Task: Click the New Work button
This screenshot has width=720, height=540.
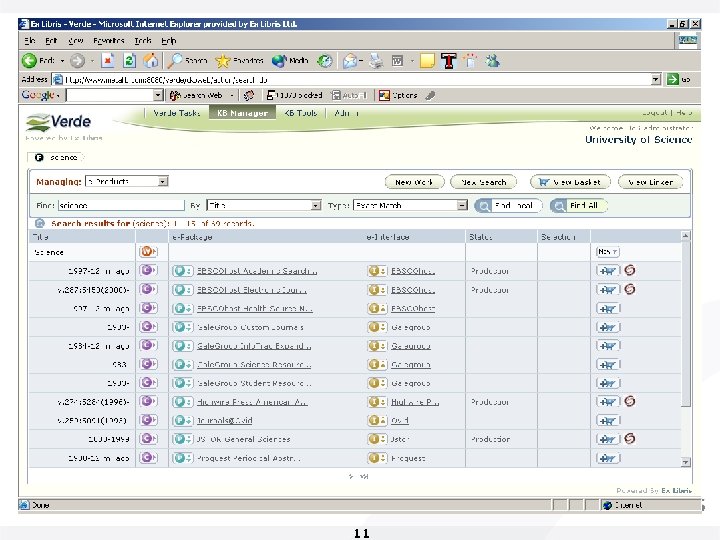Action: (414, 182)
